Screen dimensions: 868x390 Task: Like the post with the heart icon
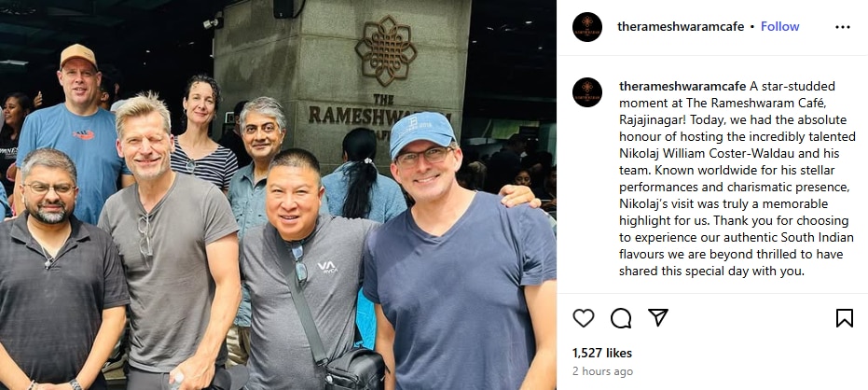tap(583, 318)
